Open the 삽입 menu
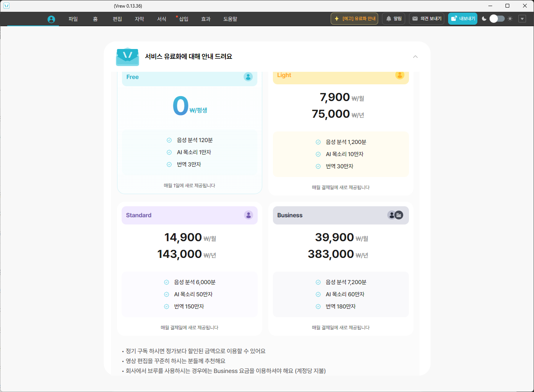 click(x=184, y=19)
